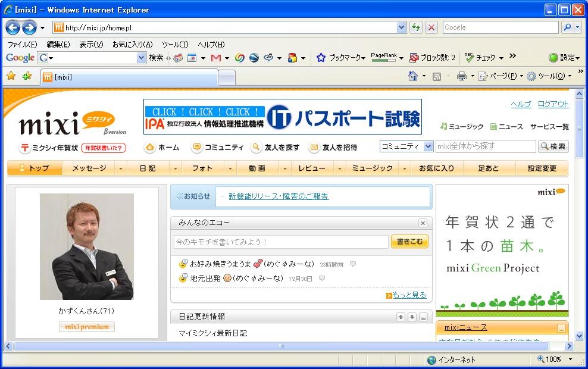588x369 pixels.
Task: Move 日記更新情報 panel up with arrow
Action: click(401, 317)
